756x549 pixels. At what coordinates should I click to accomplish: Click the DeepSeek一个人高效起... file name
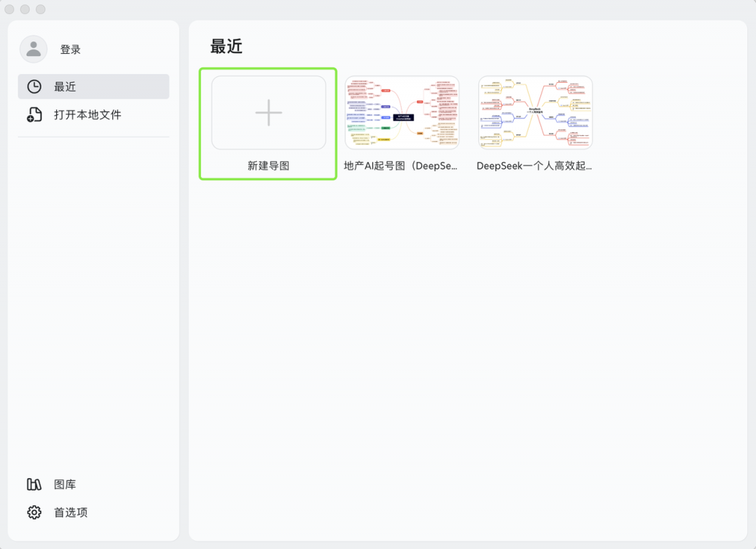click(535, 166)
